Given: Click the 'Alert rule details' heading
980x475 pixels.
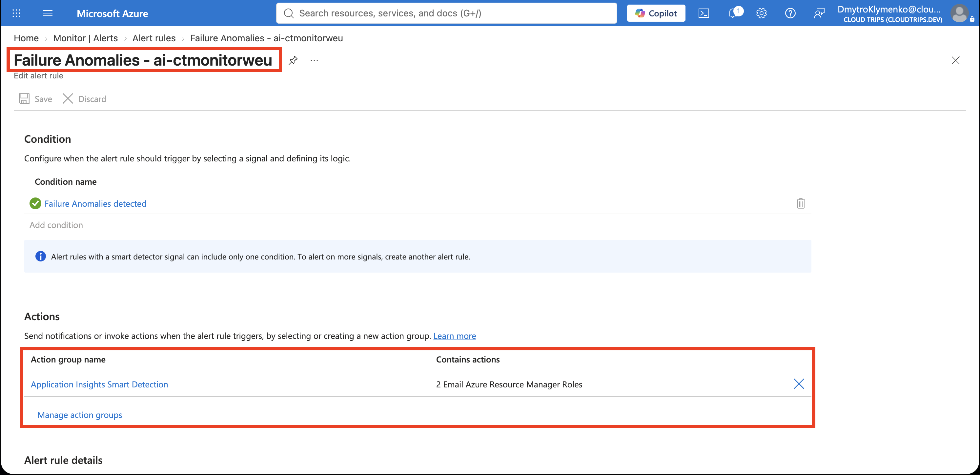Looking at the screenshot, I should click(64, 460).
